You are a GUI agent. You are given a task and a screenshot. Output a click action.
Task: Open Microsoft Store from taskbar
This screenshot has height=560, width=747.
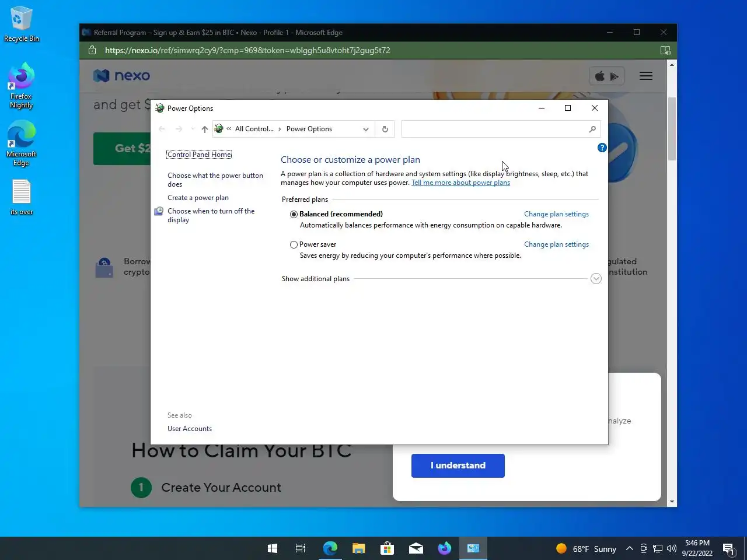click(387, 548)
